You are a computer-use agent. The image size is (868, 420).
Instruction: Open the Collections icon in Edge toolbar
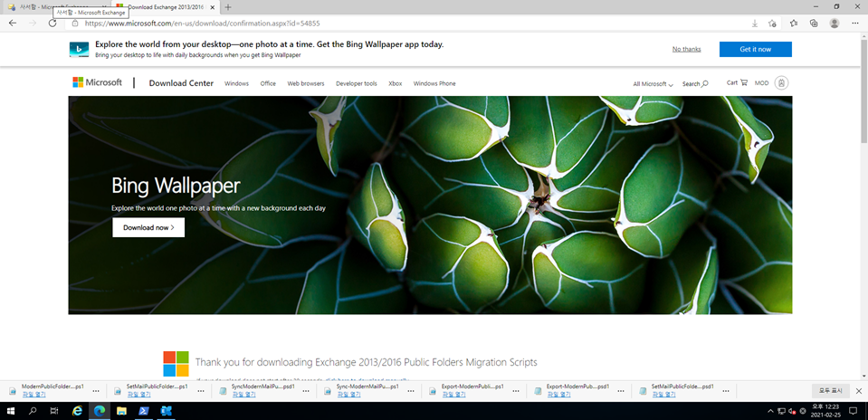pos(813,24)
